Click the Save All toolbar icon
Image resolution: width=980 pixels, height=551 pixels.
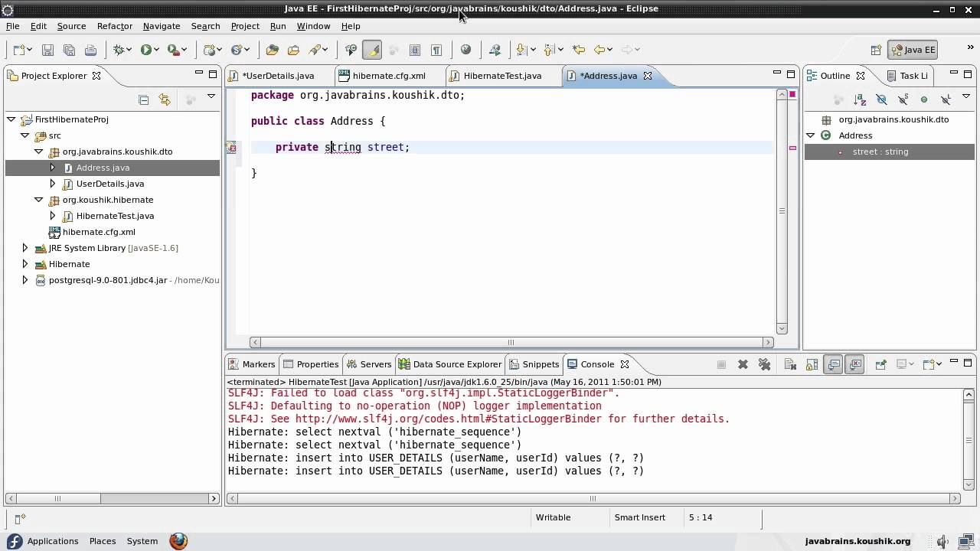tap(69, 50)
